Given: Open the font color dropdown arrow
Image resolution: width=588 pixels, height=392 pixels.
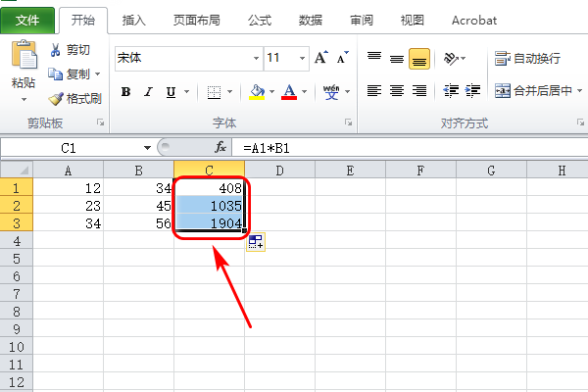Looking at the screenshot, I should pyautogui.click(x=304, y=91).
